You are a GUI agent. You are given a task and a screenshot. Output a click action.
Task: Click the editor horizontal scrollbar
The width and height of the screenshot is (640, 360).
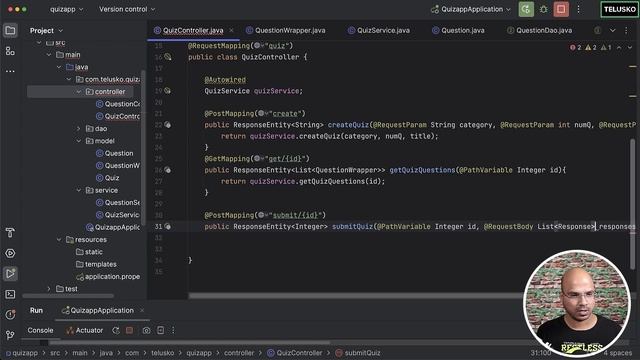tap(355, 296)
